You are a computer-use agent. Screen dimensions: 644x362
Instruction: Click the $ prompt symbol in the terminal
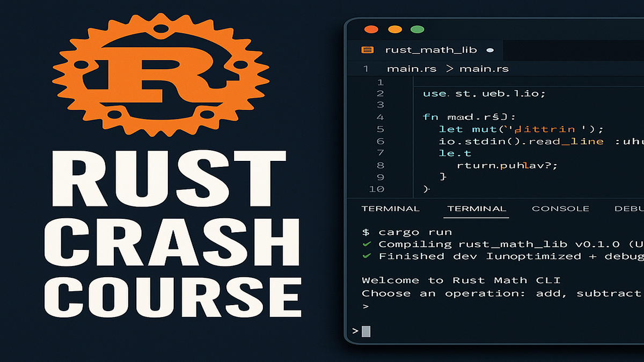coord(367,232)
